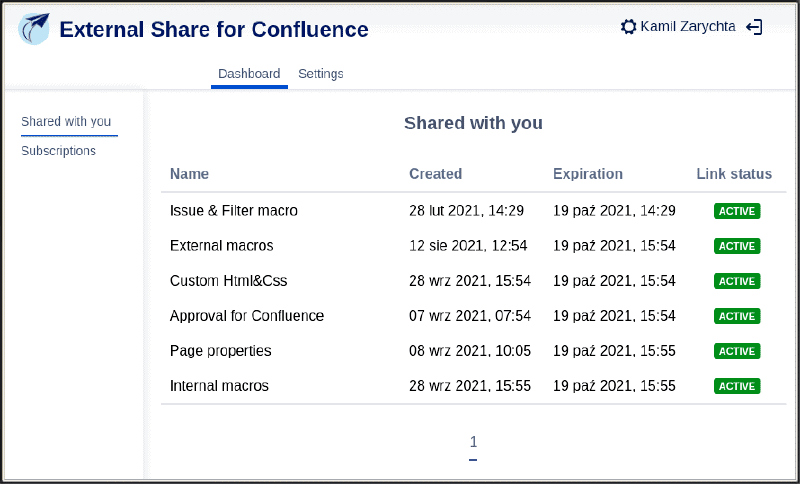The image size is (800, 484).
Task: Open the Settings tab
Action: (320, 73)
